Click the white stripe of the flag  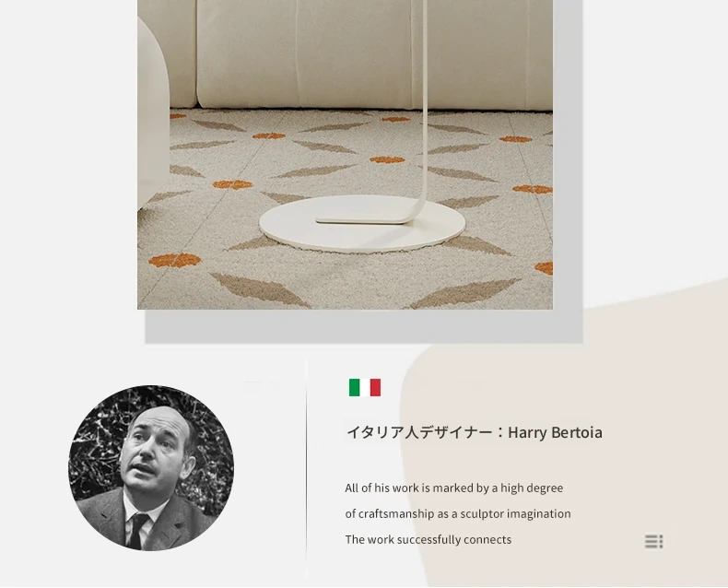click(365, 387)
